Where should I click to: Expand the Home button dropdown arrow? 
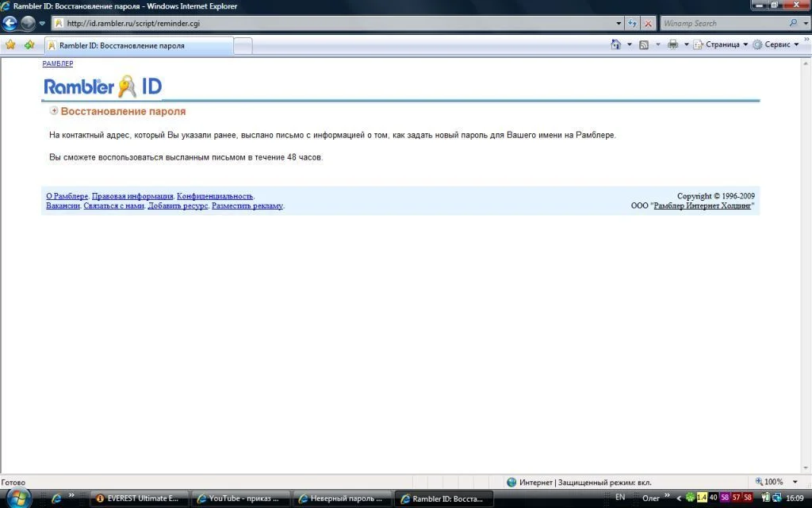[629, 44]
